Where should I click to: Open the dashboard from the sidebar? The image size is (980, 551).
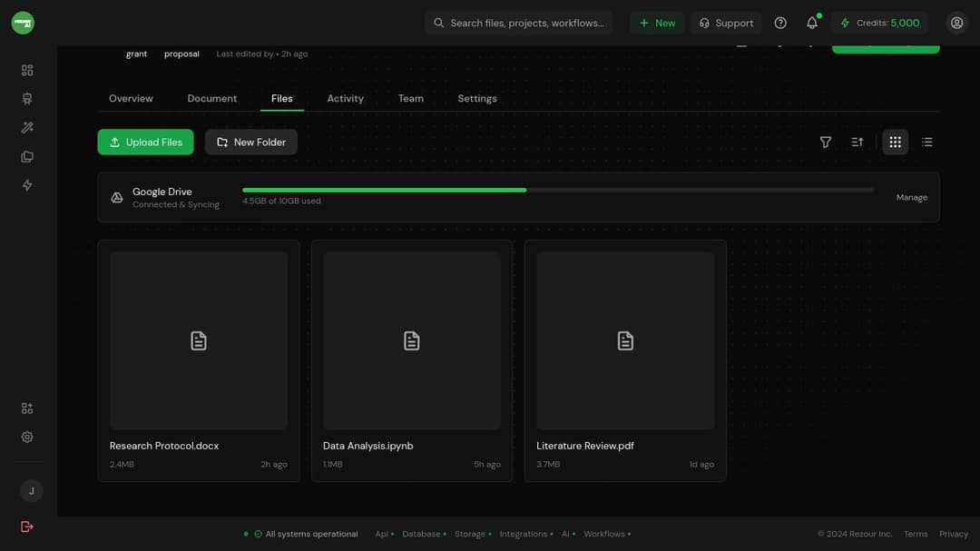click(27, 69)
